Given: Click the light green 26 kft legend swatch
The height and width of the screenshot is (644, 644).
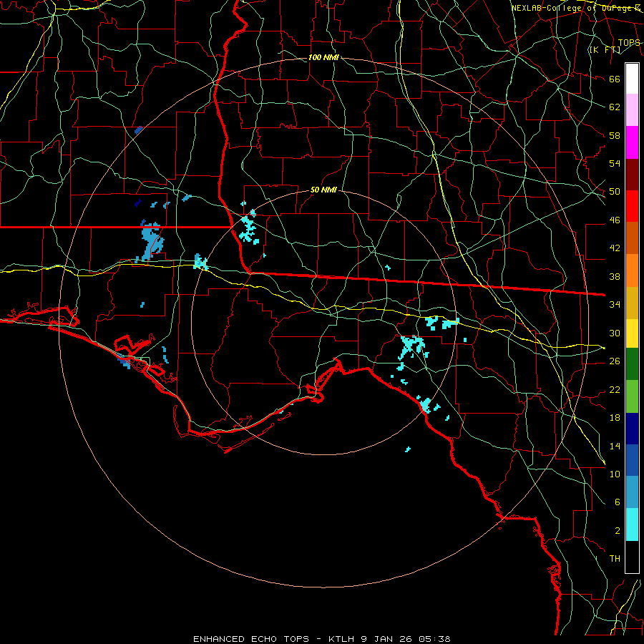Looking at the screenshot, I should pos(632,396).
